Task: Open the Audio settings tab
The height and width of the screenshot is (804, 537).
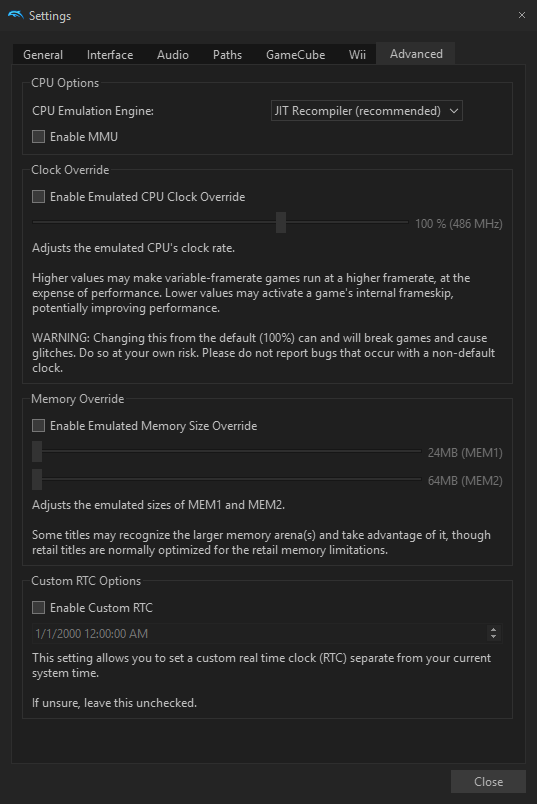Action: (173, 54)
